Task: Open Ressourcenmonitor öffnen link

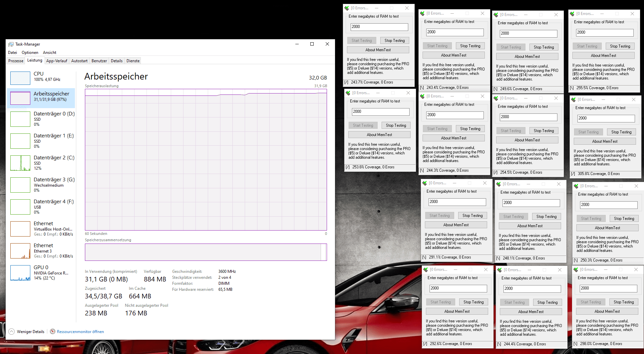Action: [80, 332]
